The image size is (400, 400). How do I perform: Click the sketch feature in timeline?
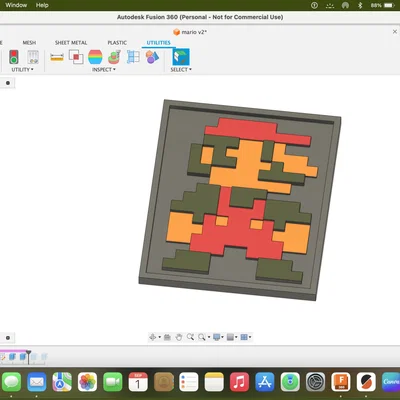(3, 357)
